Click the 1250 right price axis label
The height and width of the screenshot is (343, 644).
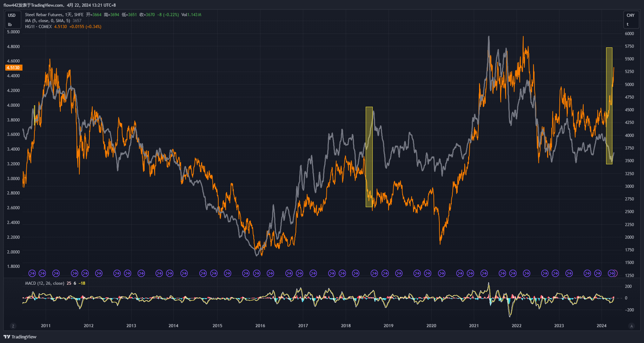630,276
